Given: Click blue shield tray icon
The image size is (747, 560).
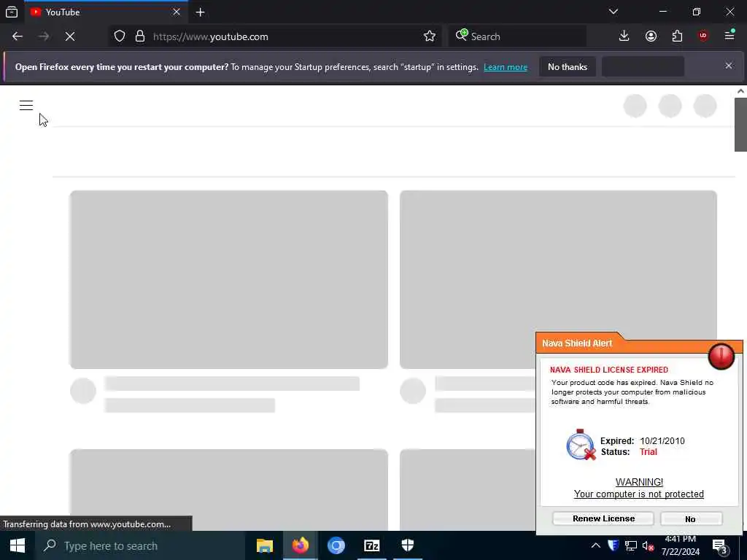Looking at the screenshot, I should [613, 545].
